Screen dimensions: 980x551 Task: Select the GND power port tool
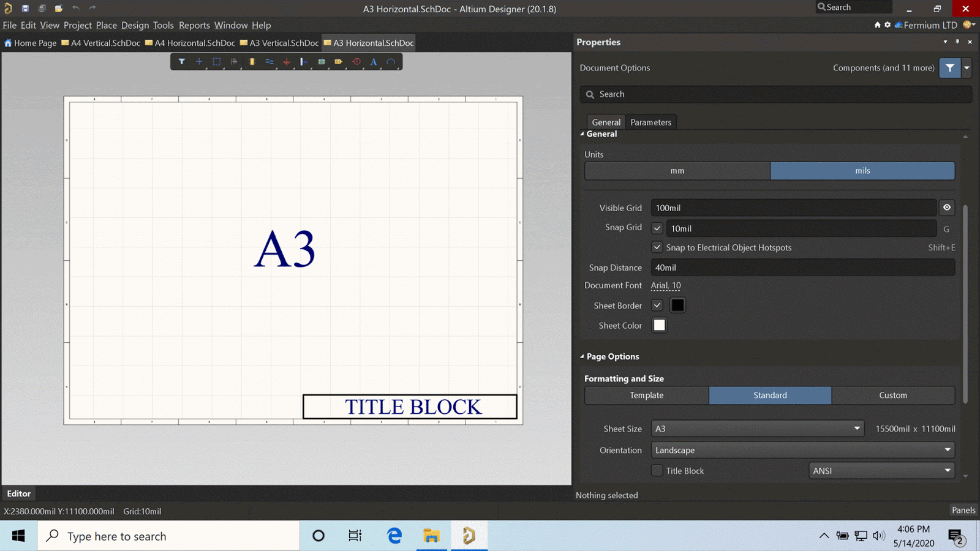click(x=287, y=62)
